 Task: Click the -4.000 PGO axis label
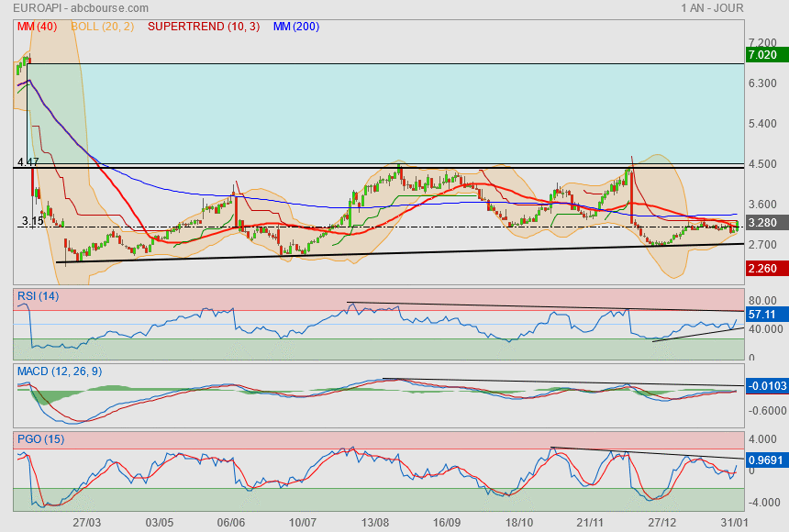click(763, 503)
